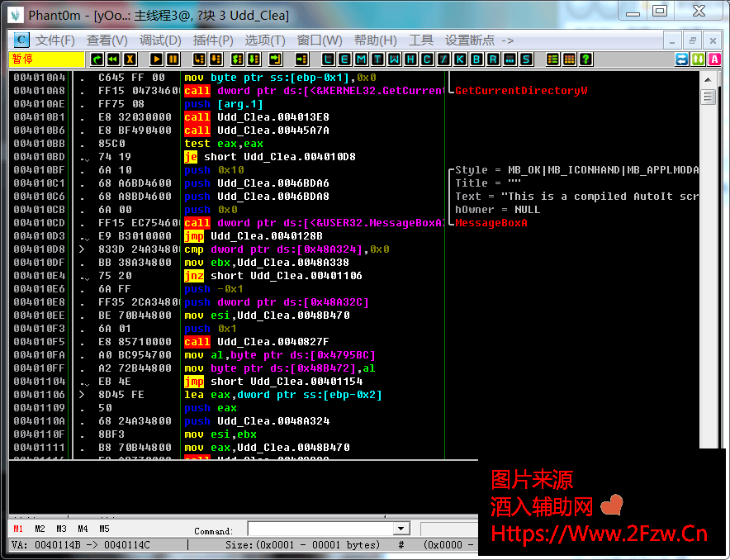Open the Log window via L icon

327,59
